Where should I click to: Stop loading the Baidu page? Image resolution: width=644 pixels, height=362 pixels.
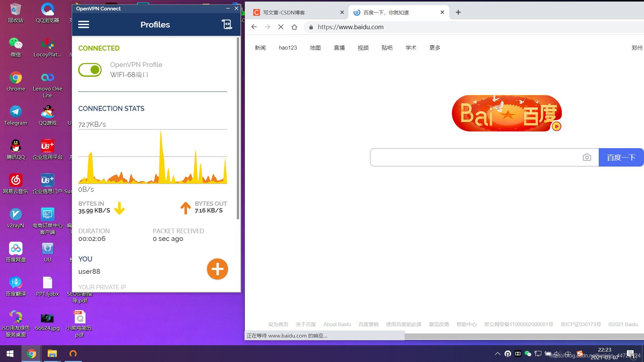281,27
